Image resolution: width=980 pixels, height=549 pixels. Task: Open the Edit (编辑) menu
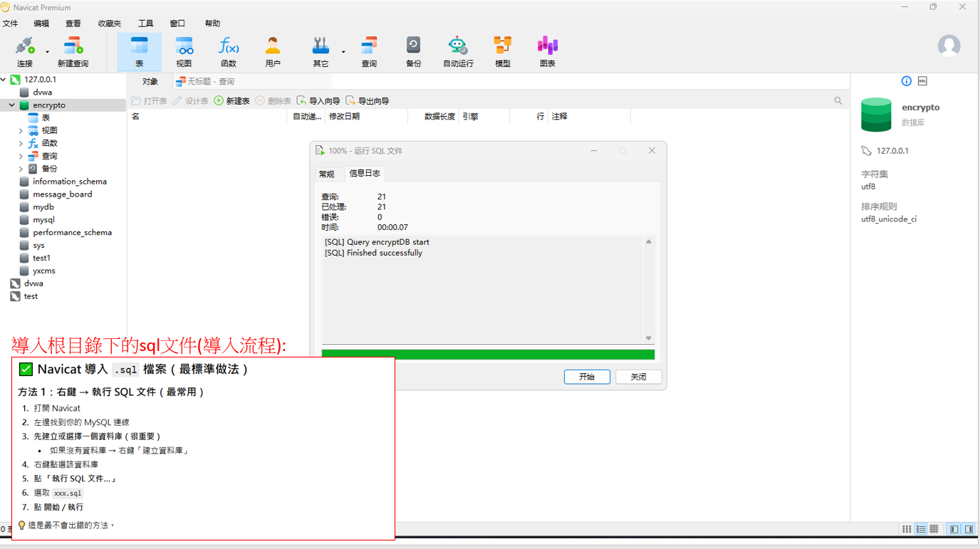[x=41, y=23]
